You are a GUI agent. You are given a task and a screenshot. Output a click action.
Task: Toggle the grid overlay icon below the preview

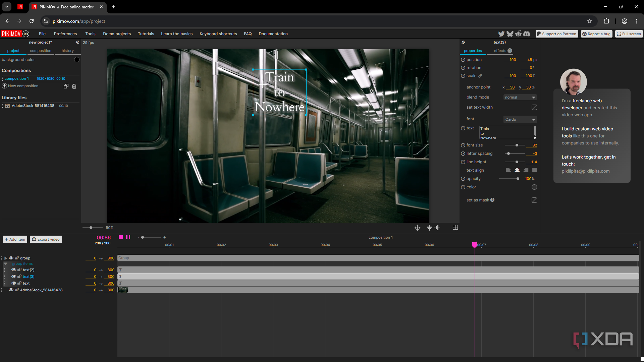tap(455, 228)
